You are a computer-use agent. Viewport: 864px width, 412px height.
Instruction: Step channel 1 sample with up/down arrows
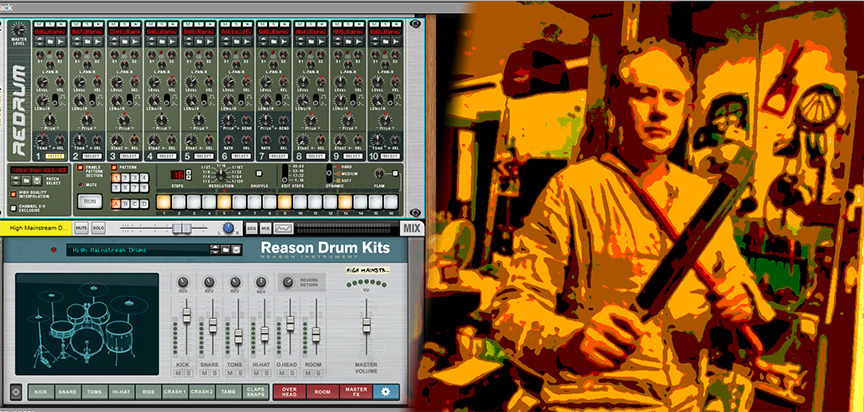40,41
